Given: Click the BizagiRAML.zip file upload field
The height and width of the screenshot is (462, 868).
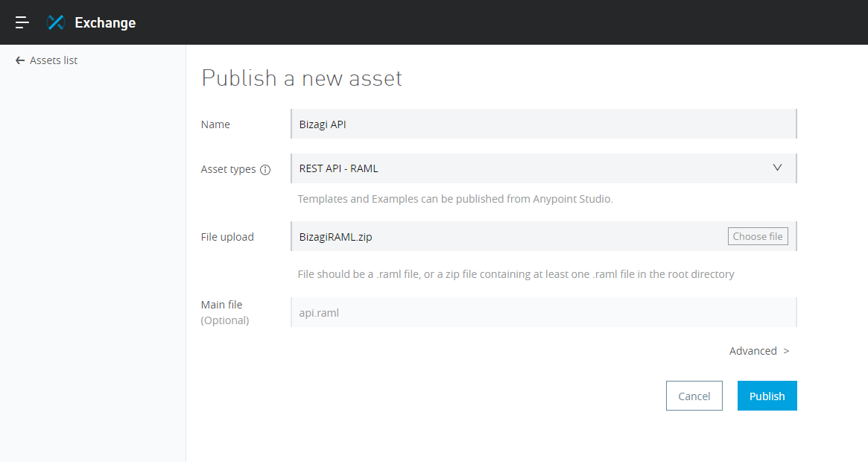Looking at the screenshot, I should (x=544, y=236).
